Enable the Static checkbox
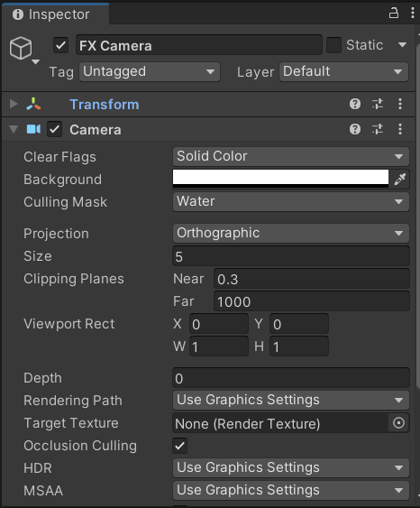 click(x=333, y=45)
